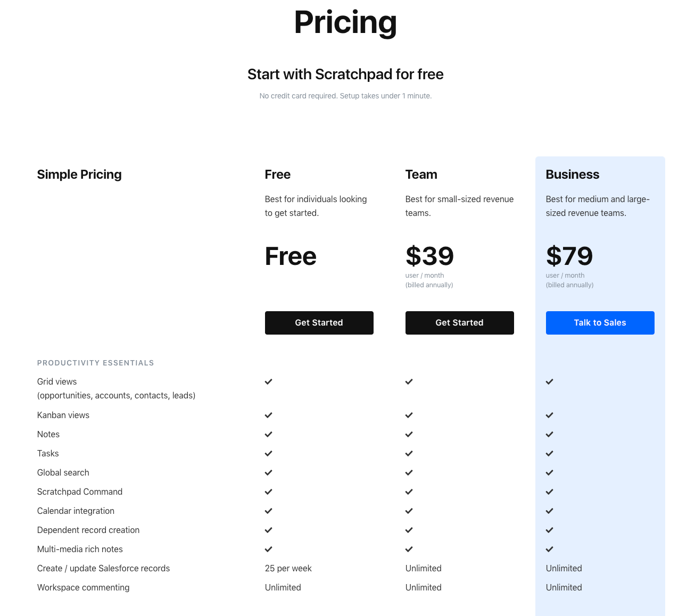
Task: Click Unlimited under Salesforce records for Team
Action: pos(423,568)
